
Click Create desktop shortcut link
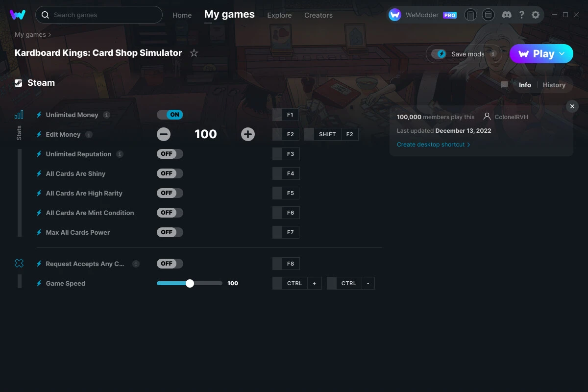tap(433, 145)
